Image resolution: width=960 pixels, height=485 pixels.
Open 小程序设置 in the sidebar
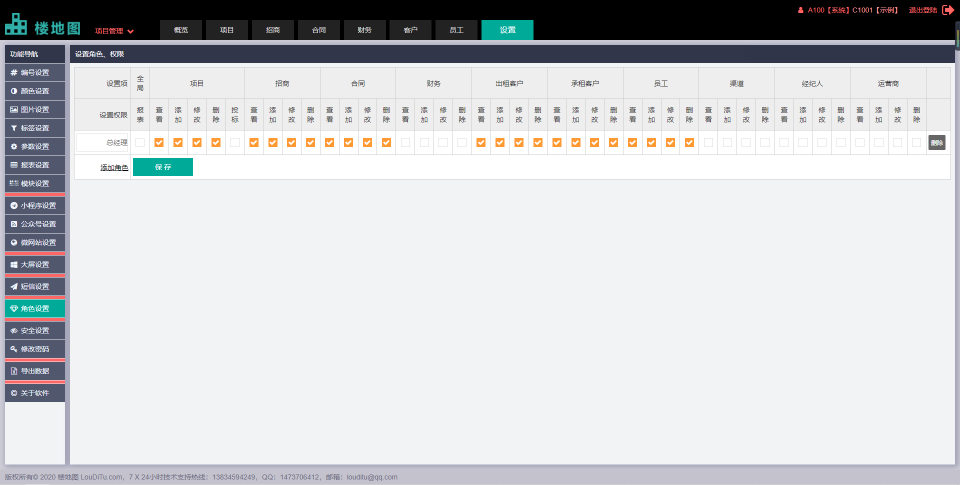[35, 206]
